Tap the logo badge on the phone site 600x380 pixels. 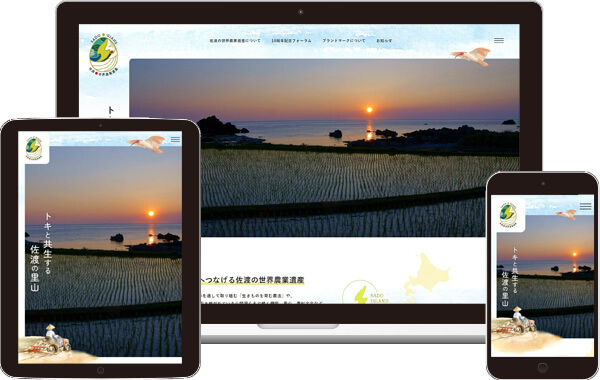click(x=509, y=215)
